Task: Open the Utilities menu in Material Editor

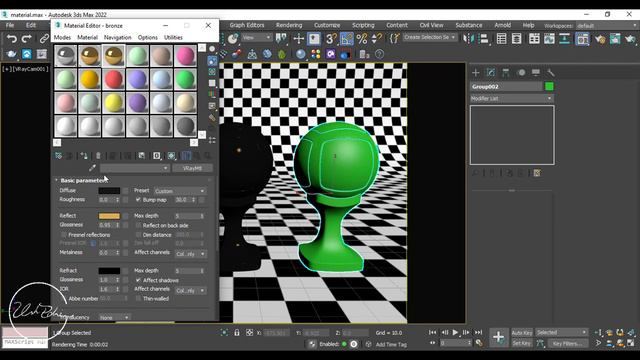Action: pos(173,37)
